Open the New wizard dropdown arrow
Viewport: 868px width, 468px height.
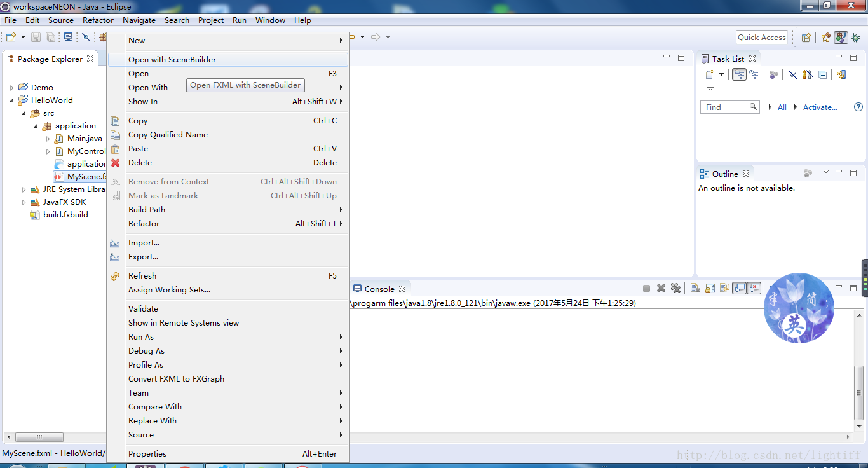[x=23, y=38]
